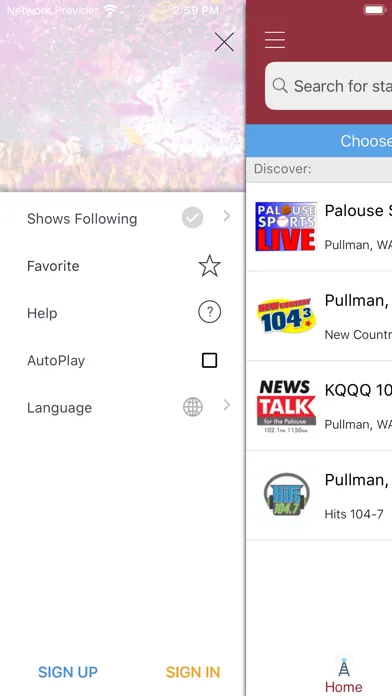
Task: Open the Help menu item
Action: point(123,313)
